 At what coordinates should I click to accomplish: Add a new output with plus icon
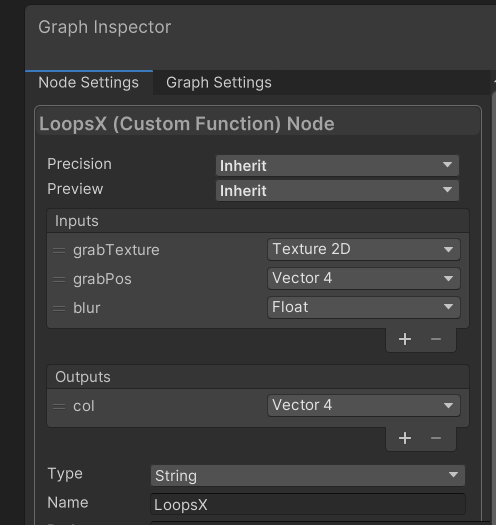[x=405, y=438]
